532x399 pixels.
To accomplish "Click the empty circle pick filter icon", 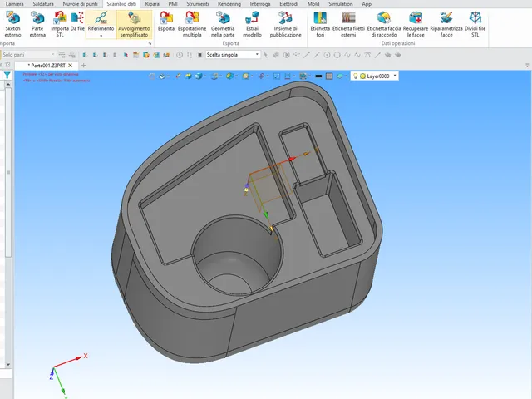I will pos(337,55).
